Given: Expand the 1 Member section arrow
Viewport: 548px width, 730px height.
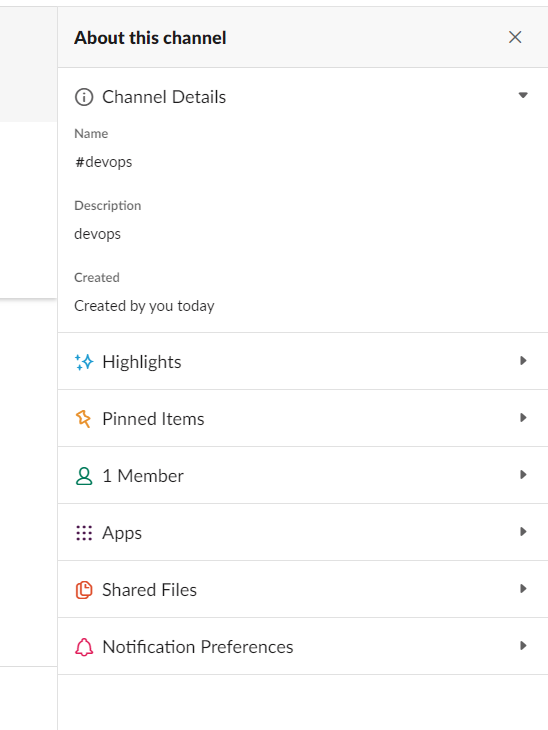Looking at the screenshot, I should pos(523,474).
